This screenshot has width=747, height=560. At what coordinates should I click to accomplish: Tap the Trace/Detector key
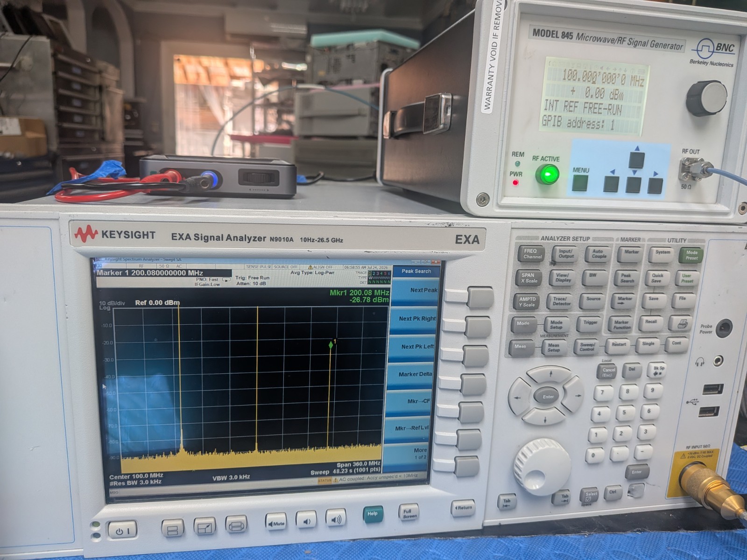click(x=560, y=301)
